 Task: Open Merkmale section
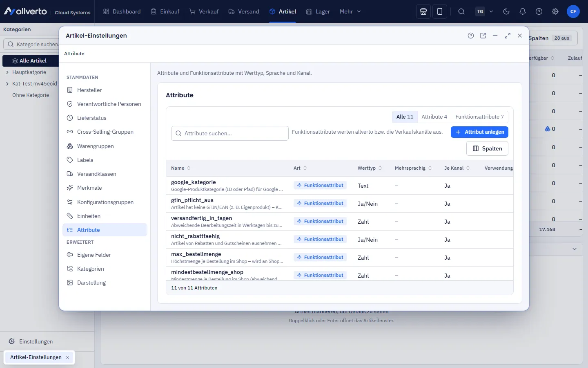click(105, 188)
